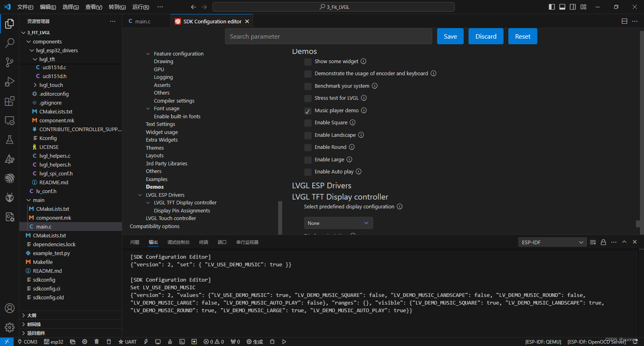Open the Source Control view
Screen dimensions: 644x346
[x=10, y=62]
